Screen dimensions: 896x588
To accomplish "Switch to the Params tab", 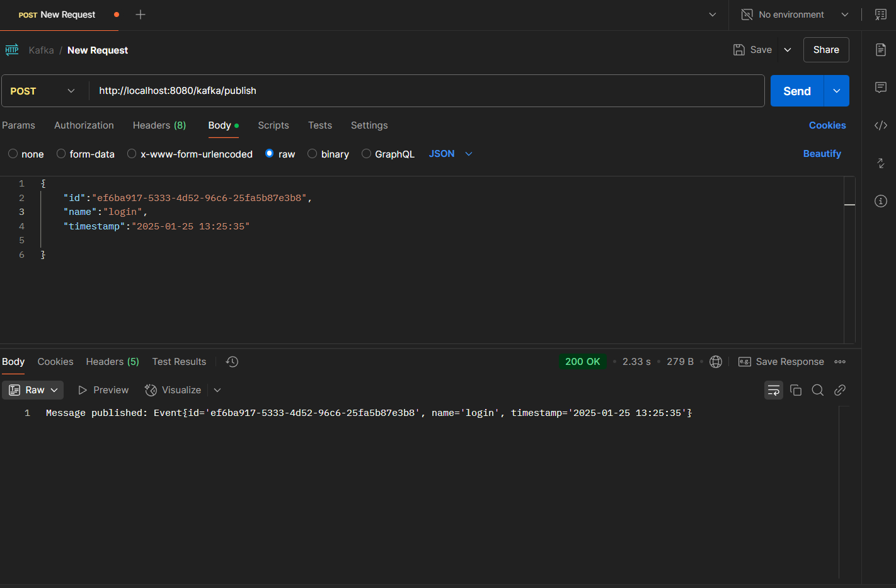I will [x=18, y=125].
